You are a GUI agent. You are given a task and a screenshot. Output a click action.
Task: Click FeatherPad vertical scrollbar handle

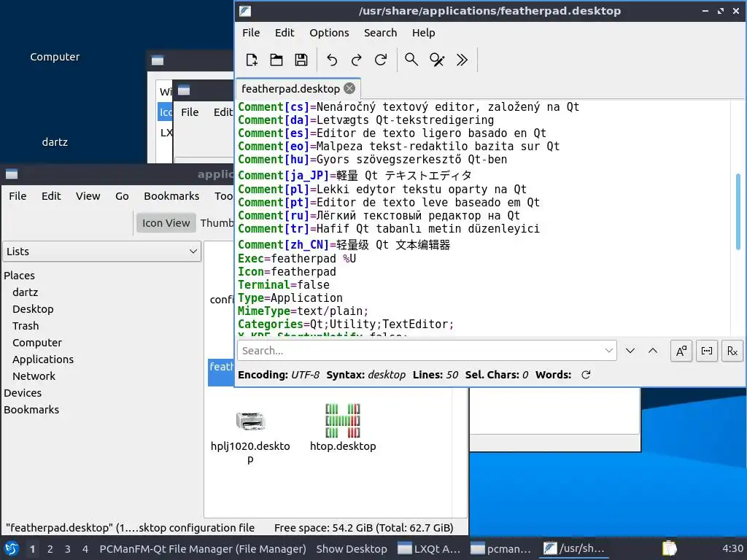[738, 212]
